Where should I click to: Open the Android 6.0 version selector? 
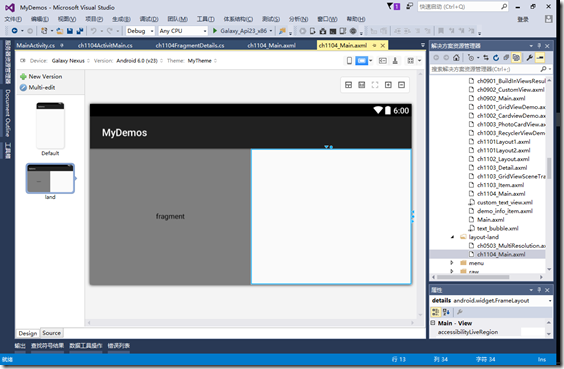(139, 61)
